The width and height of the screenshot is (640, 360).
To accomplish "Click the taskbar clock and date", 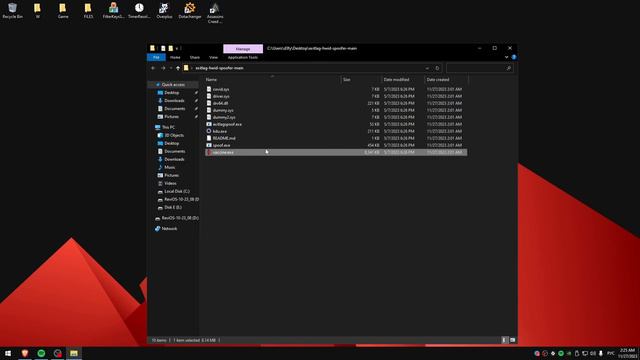I will tap(628, 353).
